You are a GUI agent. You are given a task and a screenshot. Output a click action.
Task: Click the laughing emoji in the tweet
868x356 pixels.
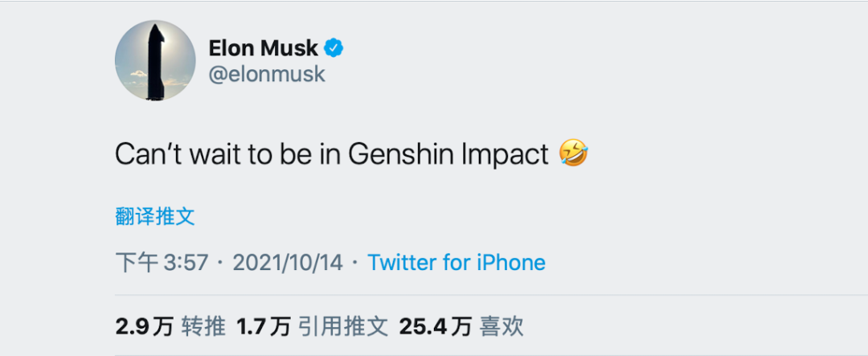pyautogui.click(x=571, y=153)
